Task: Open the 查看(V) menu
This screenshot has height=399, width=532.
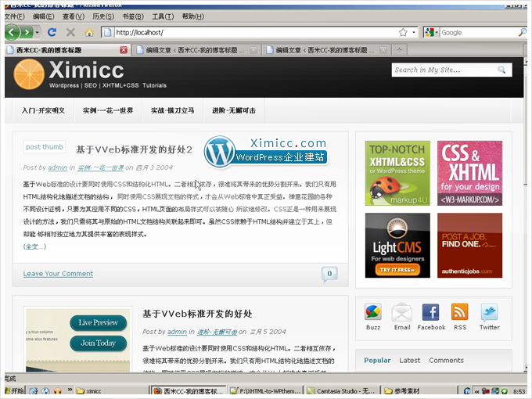Action: click(74, 16)
